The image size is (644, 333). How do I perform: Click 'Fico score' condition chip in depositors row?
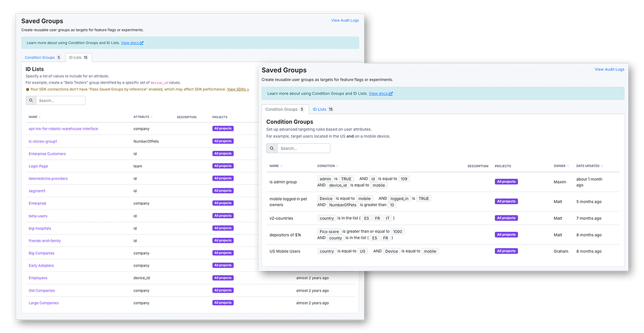coord(330,232)
